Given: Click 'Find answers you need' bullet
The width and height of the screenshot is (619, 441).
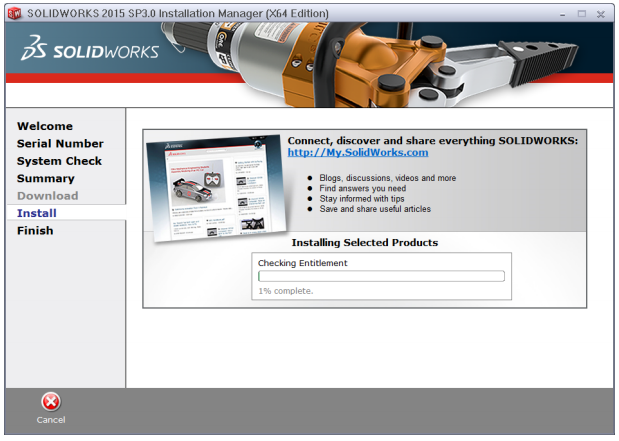Looking at the screenshot, I should coord(362,188).
